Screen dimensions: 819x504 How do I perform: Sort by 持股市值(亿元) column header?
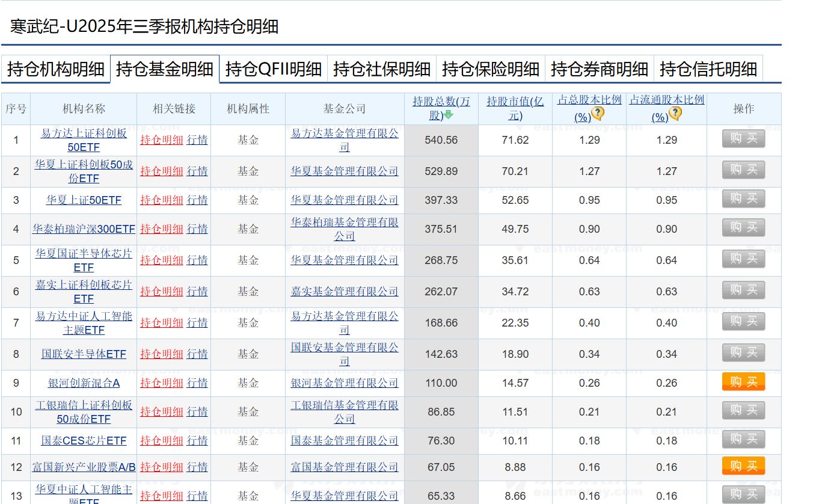pyautogui.click(x=515, y=108)
